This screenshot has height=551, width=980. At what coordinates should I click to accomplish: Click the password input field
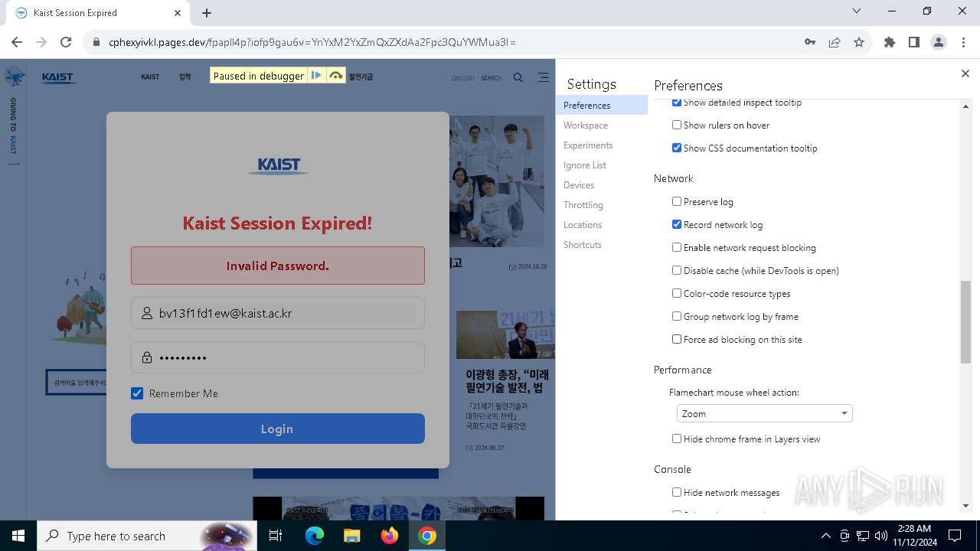(x=277, y=357)
